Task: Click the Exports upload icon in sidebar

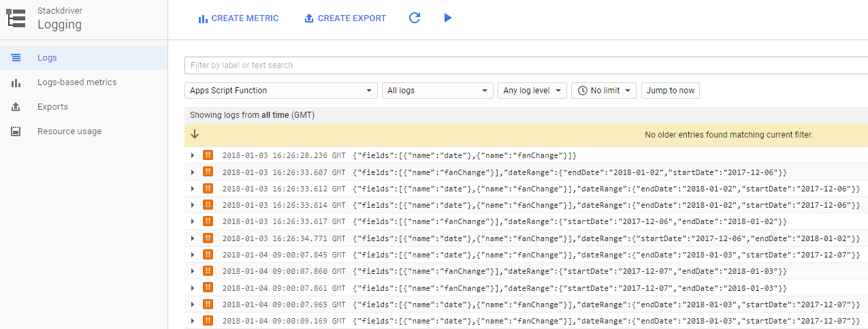Action: (16, 107)
